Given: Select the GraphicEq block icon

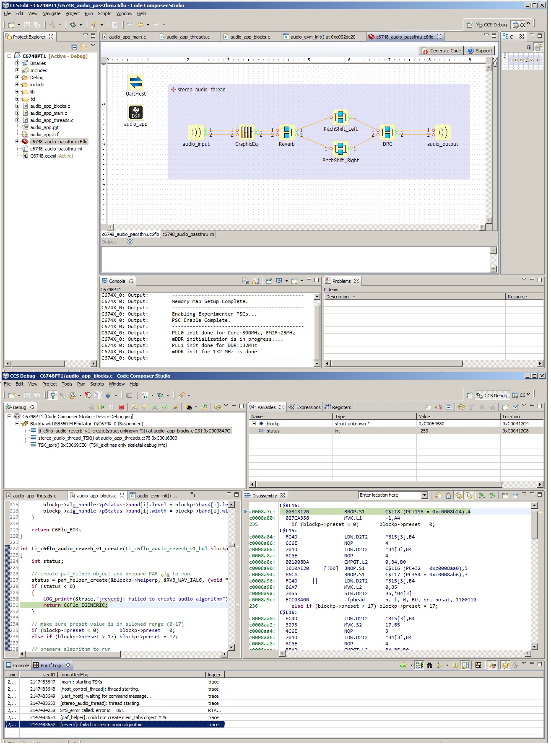Looking at the screenshot, I should [x=247, y=132].
